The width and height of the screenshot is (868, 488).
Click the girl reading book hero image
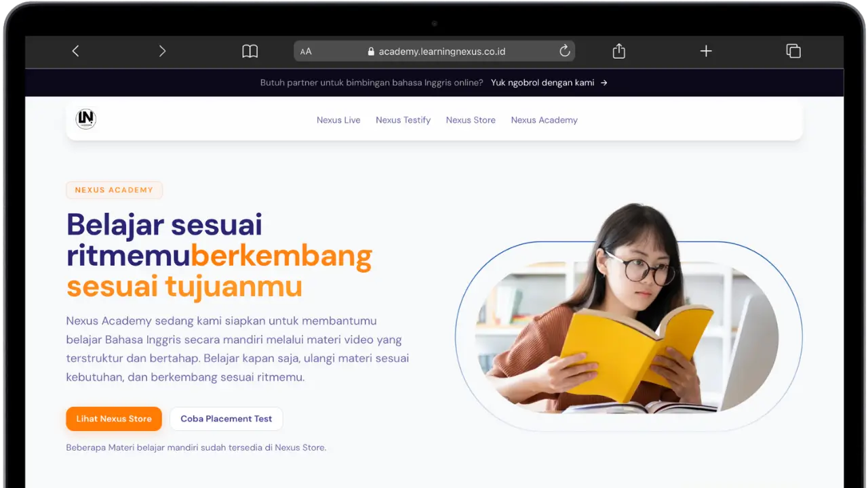click(x=629, y=319)
